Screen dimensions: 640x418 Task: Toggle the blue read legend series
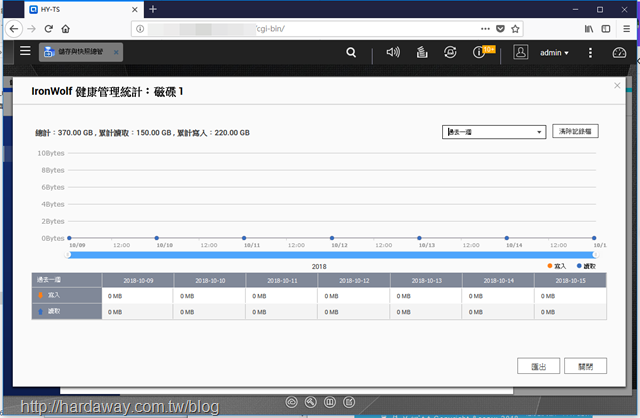point(586,266)
